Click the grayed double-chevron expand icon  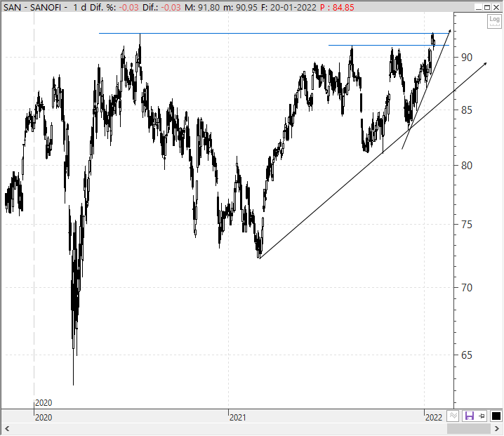tap(453, 416)
